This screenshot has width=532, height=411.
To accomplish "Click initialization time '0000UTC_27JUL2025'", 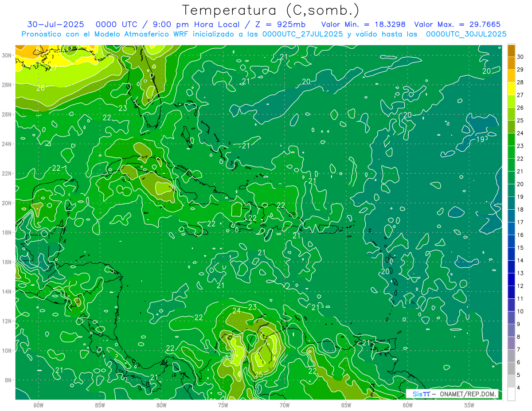I will pos(303,34).
